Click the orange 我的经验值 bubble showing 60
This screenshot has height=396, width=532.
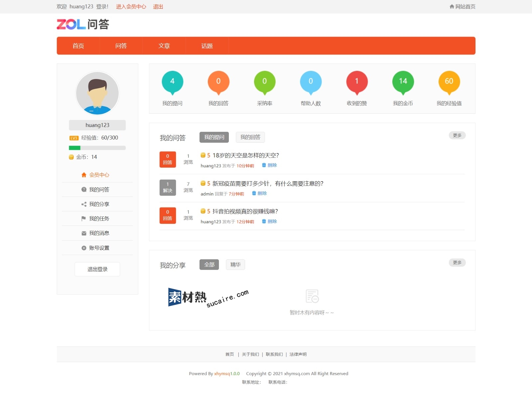[x=449, y=82]
